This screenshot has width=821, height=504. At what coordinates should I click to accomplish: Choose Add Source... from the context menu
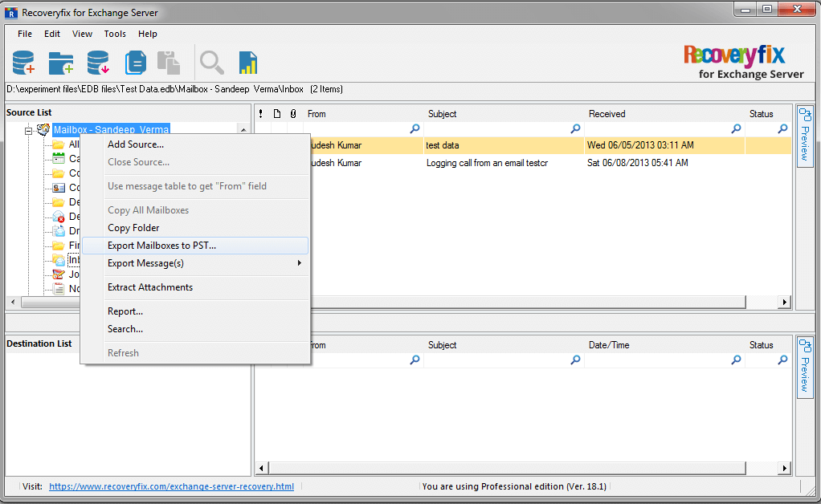tap(195, 144)
